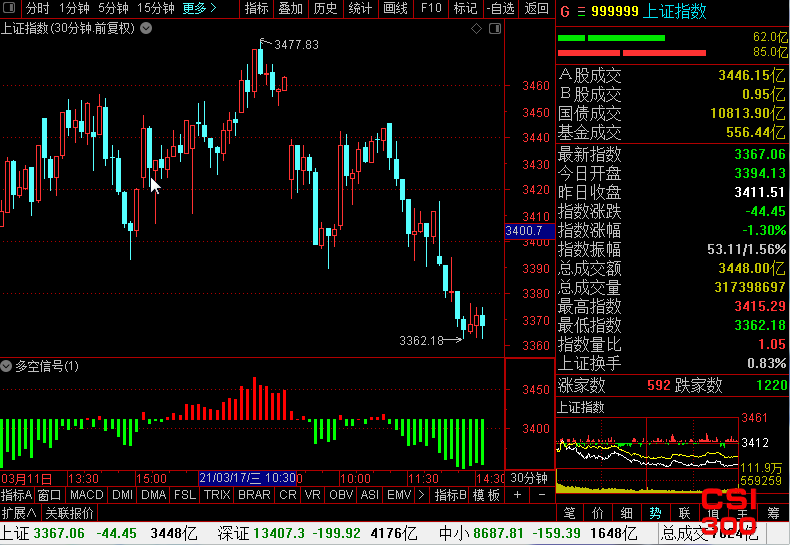This screenshot has height=545, width=790.
Task: Switch indicator to DMA
Action: 154,495
